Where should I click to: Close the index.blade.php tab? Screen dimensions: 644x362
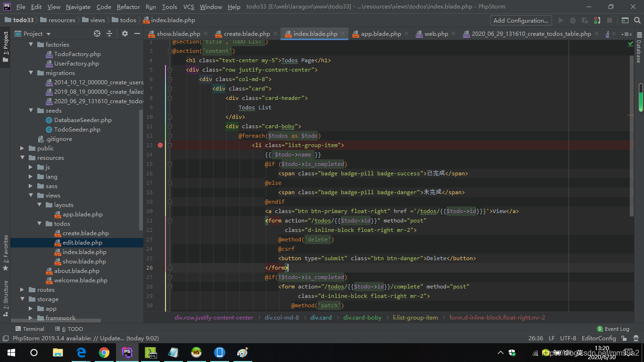click(343, 34)
